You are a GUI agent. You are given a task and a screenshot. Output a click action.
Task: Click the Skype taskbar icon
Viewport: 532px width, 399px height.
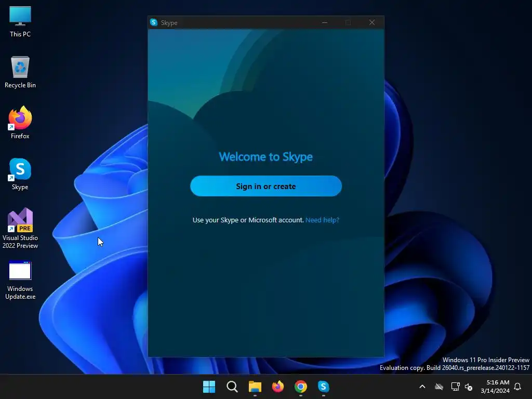[x=323, y=387]
